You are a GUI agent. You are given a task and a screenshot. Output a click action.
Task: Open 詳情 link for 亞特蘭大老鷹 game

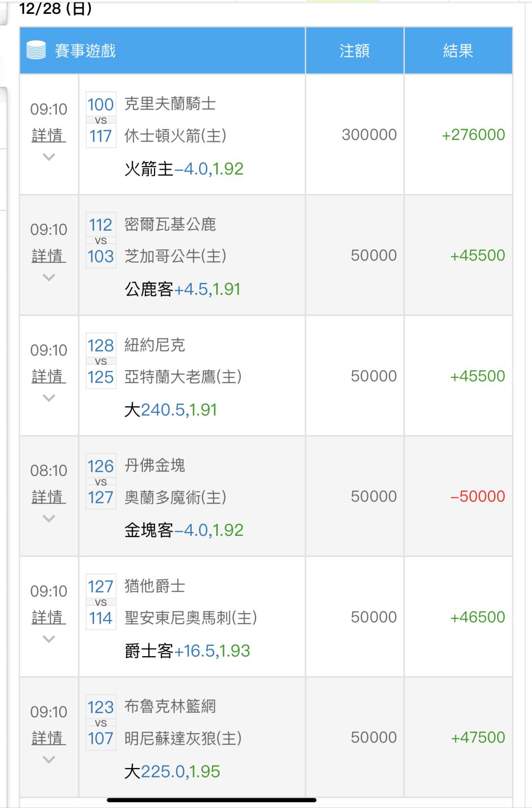pyautogui.click(x=49, y=377)
